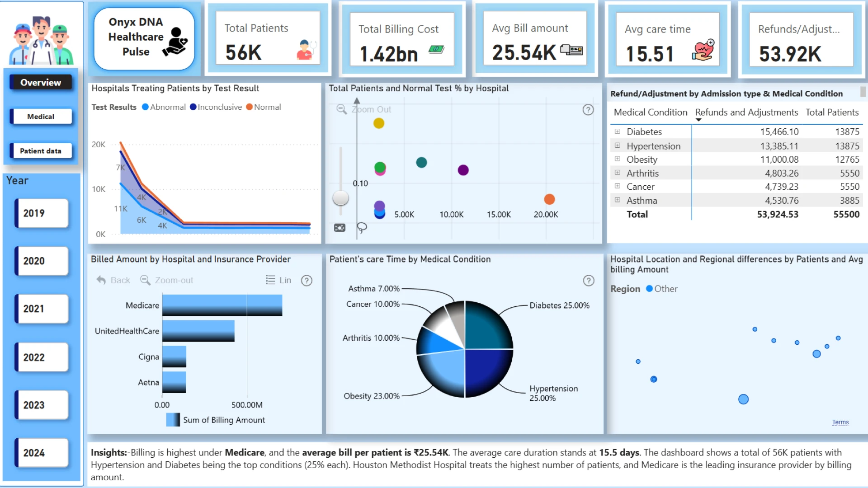Open help icon in billed amount chart
This screenshot has width=868, height=488.
[x=307, y=281]
